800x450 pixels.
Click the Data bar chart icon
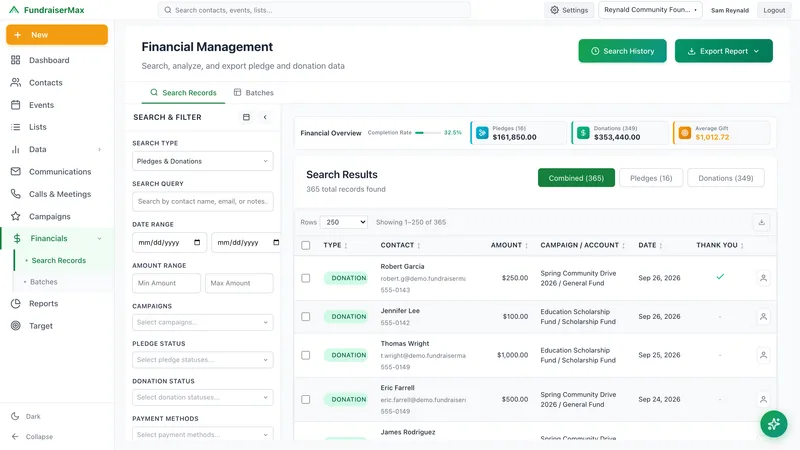(x=16, y=149)
